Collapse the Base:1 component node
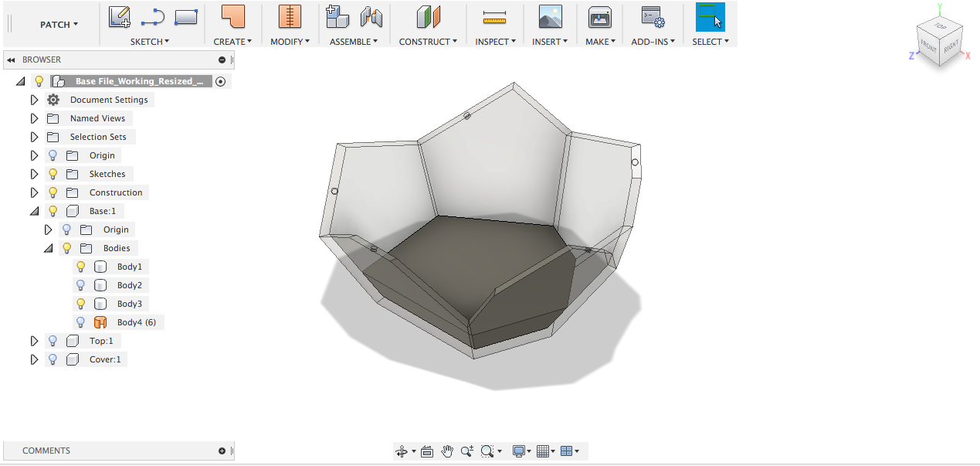980x466 pixels. coord(34,211)
